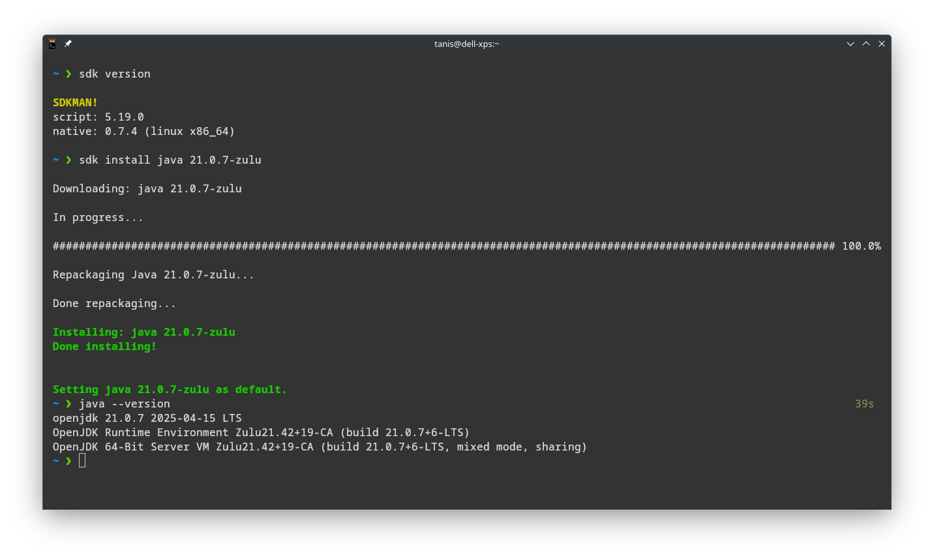The image size is (934, 560).
Task: Close the tanis@dell-xps terminal window
Action: [882, 44]
